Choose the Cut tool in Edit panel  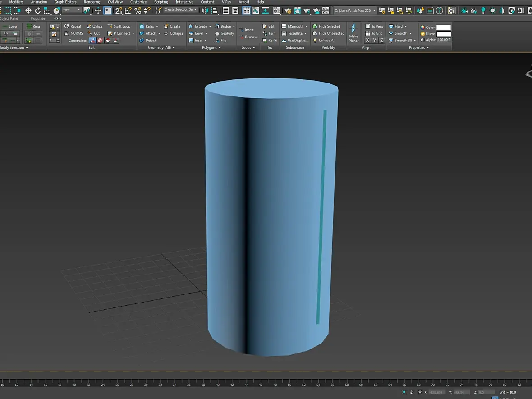[x=94, y=33]
